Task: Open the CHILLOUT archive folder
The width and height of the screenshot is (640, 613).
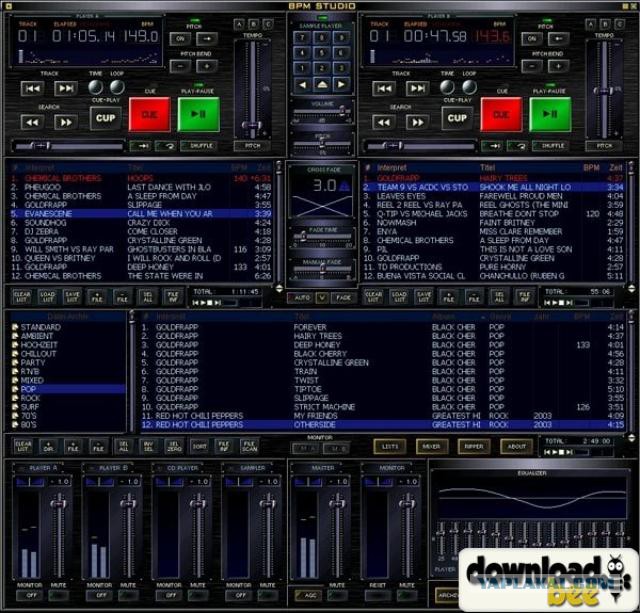Action: pyautogui.click(x=38, y=354)
